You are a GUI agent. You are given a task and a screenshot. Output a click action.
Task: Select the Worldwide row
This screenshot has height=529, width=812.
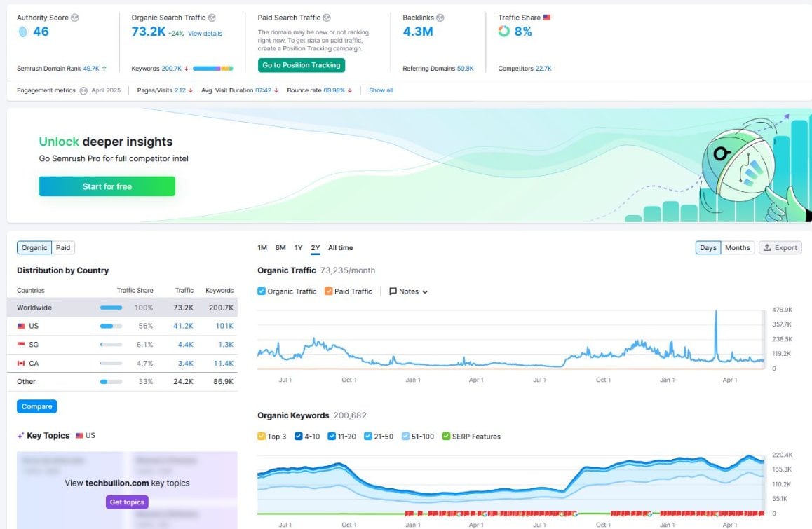click(122, 308)
